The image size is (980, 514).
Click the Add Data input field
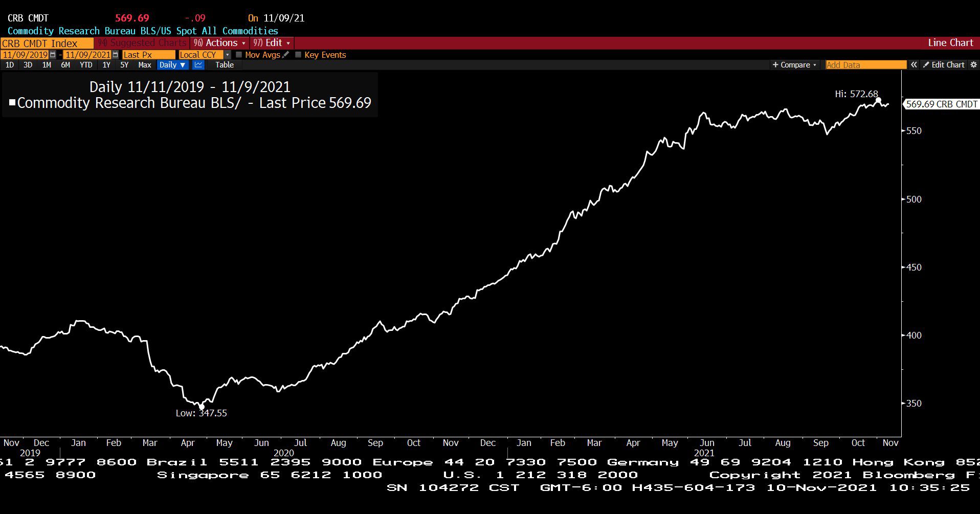tap(866, 65)
